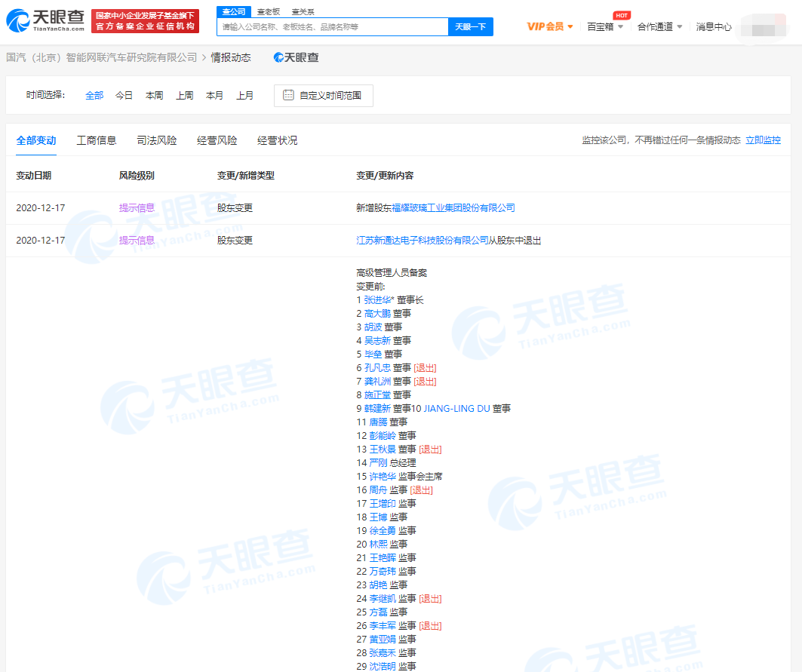Open person link 林熙

coord(379,544)
